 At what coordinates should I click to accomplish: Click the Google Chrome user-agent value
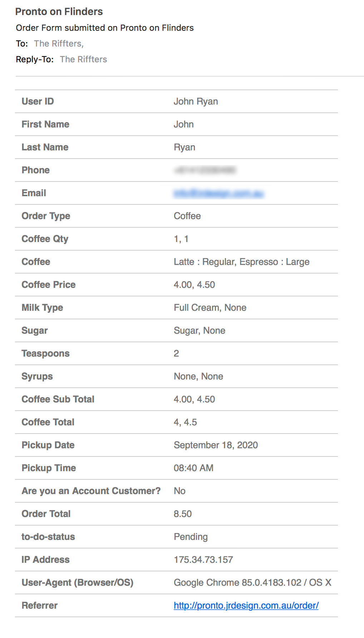click(252, 583)
